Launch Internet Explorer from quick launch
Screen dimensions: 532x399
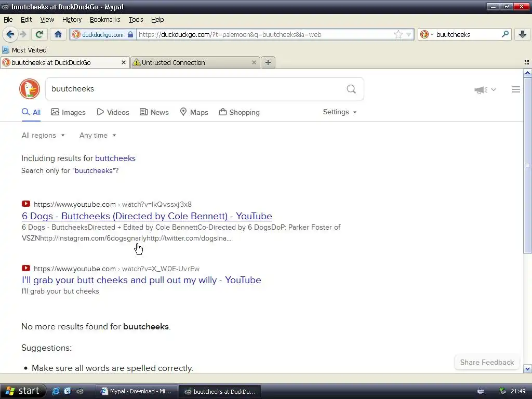pyautogui.click(x=56, y=391)
